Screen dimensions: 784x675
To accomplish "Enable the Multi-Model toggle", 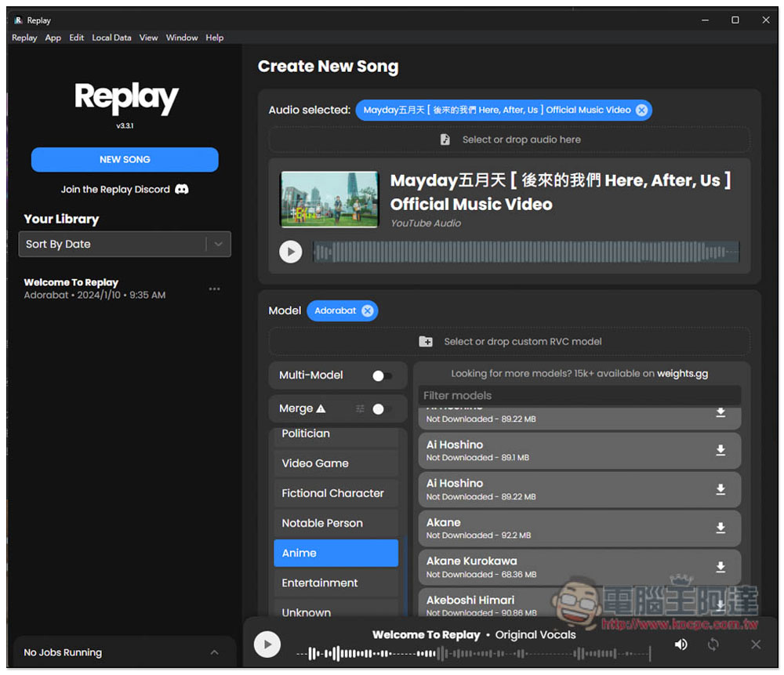I will pos(383,376).
